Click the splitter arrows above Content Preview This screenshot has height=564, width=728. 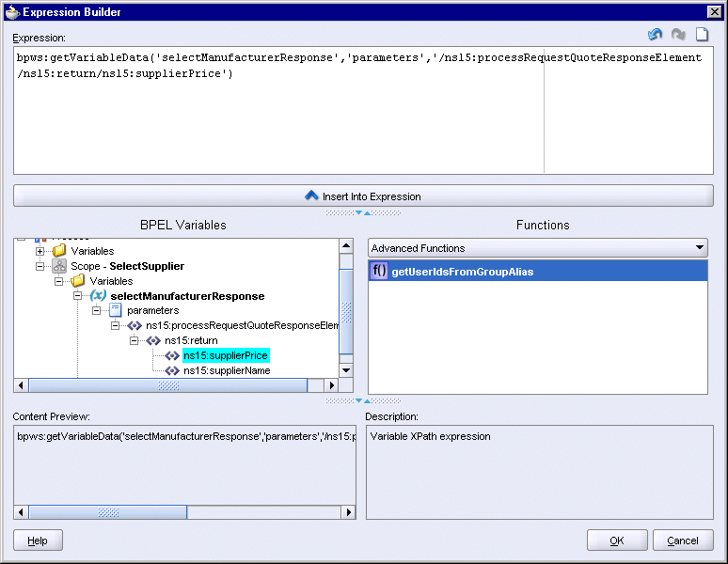pos(363,400)
